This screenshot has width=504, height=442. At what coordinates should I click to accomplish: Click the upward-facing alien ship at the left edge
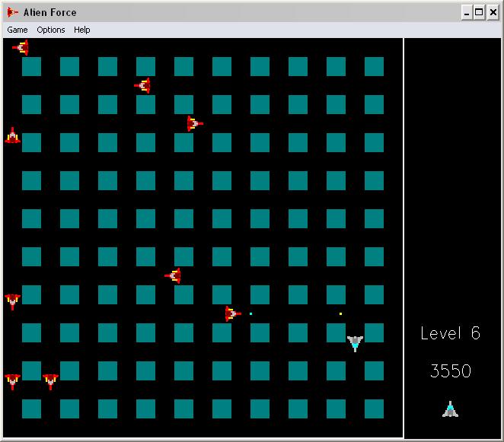12,135
